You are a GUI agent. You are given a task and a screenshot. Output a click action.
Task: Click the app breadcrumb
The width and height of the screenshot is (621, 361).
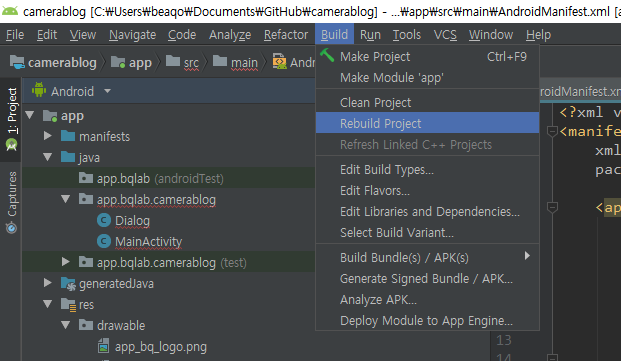pyautogui.click(x=131, y=62)
